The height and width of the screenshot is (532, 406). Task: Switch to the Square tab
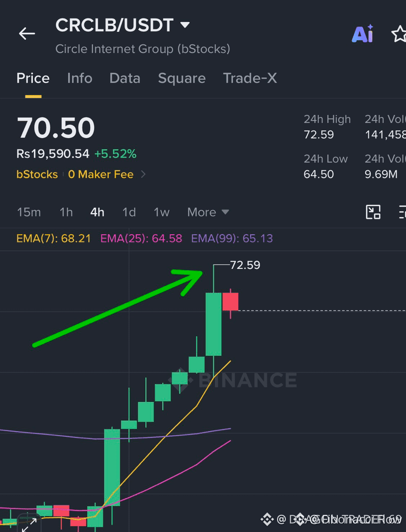tap(182, 78)
